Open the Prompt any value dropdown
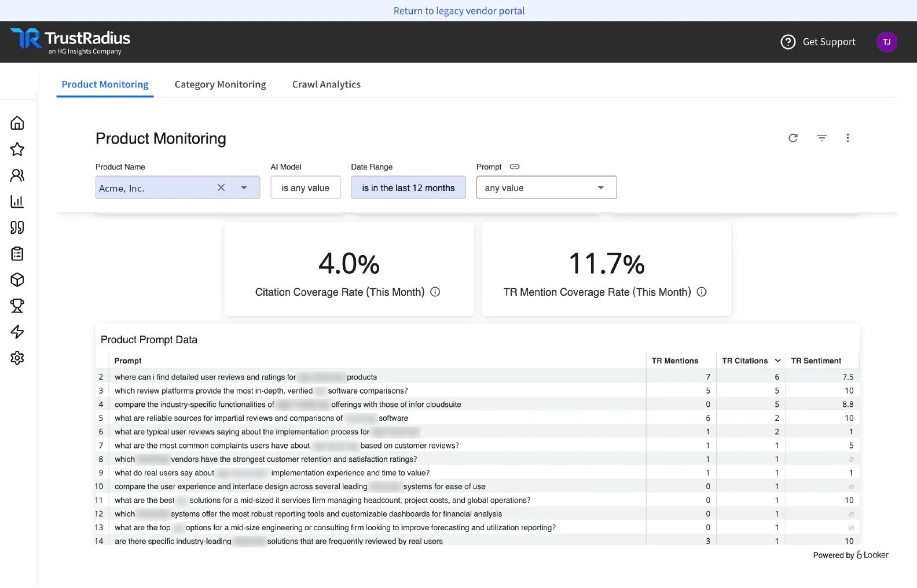Screen dimensions: 917x588 point(546,188)
